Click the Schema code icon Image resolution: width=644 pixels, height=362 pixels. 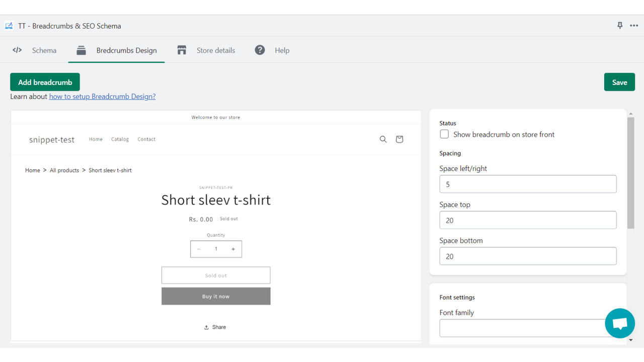17,50
